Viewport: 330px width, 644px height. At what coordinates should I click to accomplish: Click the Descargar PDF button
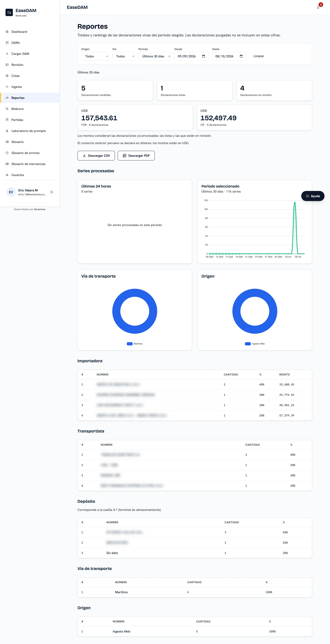(x=136, y=155)
